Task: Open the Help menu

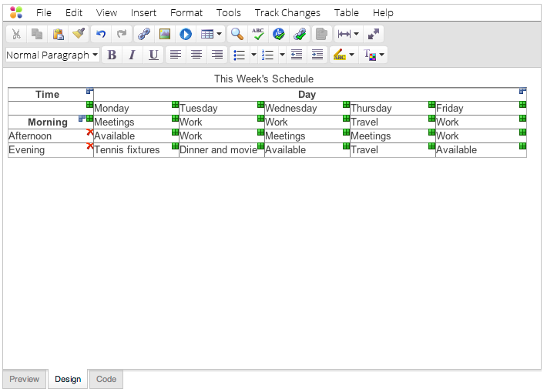Action: [383, 13]
